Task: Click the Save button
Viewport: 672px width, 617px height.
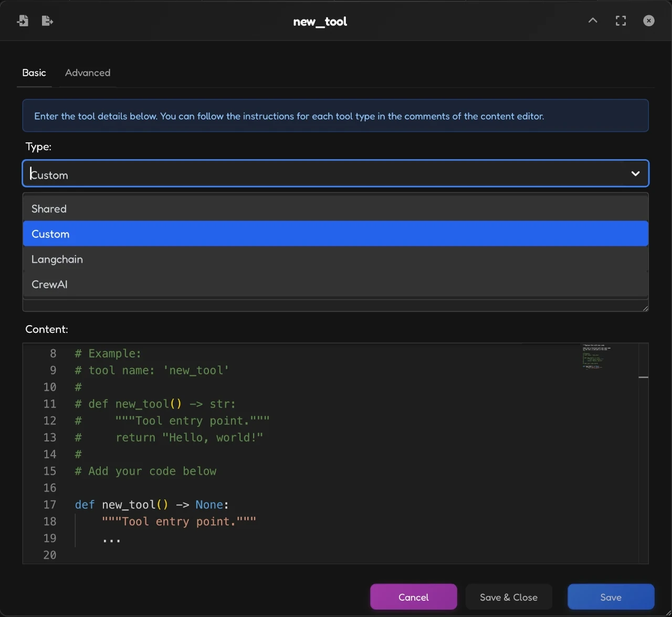Action: pyautogui.click(x=611, y=597)
